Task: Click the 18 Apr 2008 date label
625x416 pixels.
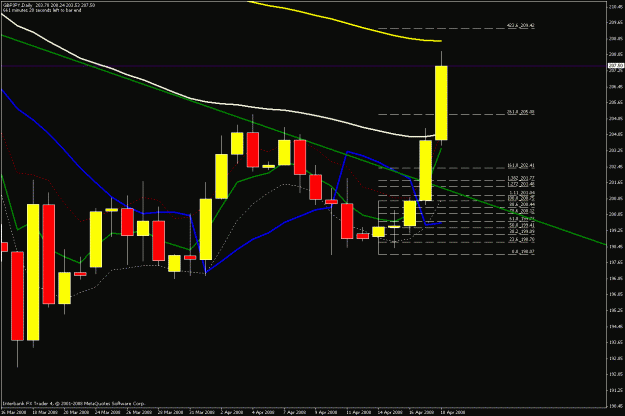Action: coord(452,412)
